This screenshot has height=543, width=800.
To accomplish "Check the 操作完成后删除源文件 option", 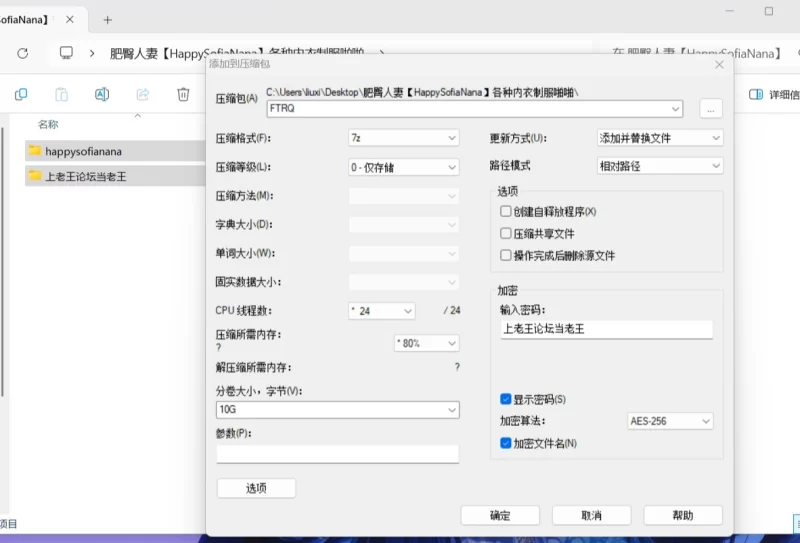I will point(506,255).
